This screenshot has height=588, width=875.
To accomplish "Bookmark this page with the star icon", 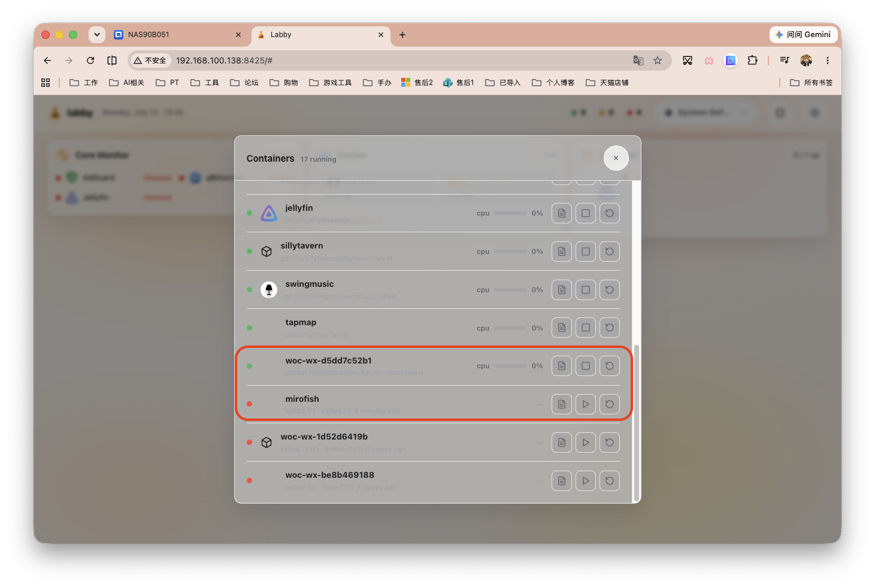I will 658,60.
